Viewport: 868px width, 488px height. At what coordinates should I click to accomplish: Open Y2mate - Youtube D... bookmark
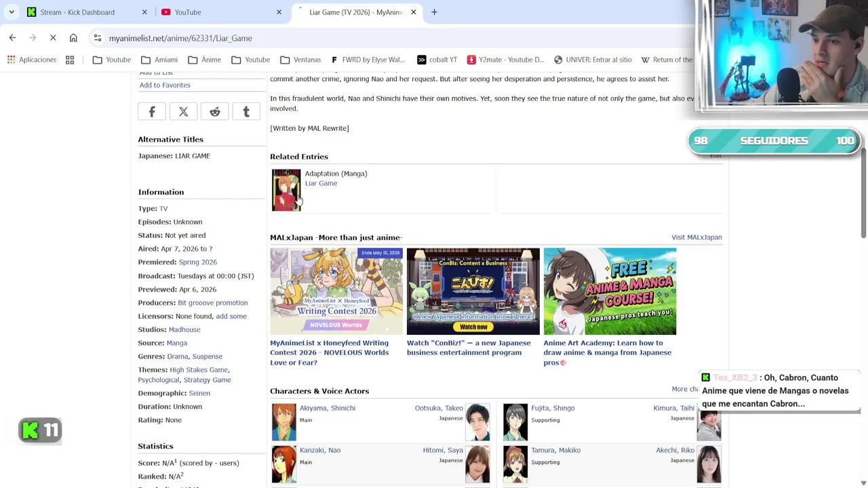click(505, 60)
